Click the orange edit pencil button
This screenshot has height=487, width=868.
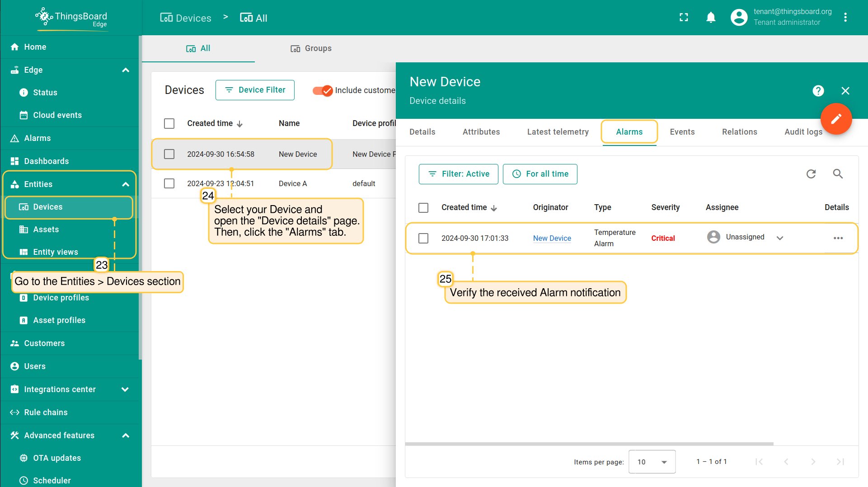(x=836, y=119)
